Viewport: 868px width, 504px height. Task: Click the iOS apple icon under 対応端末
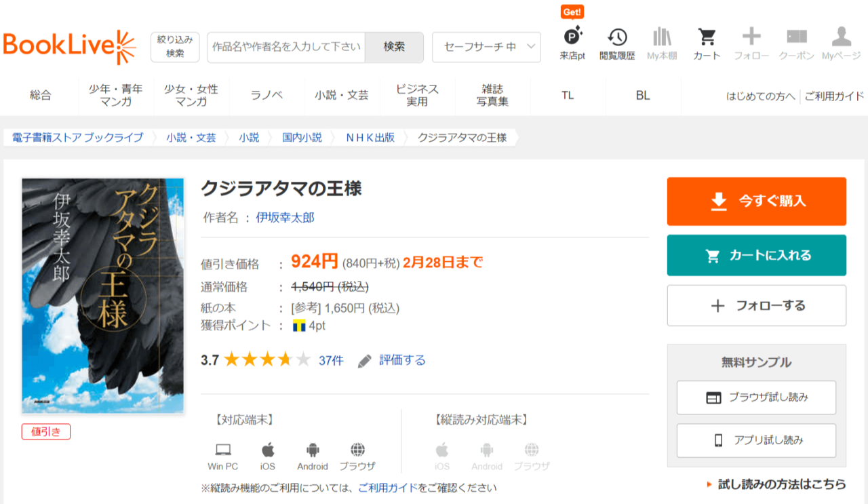pos(268,449)
